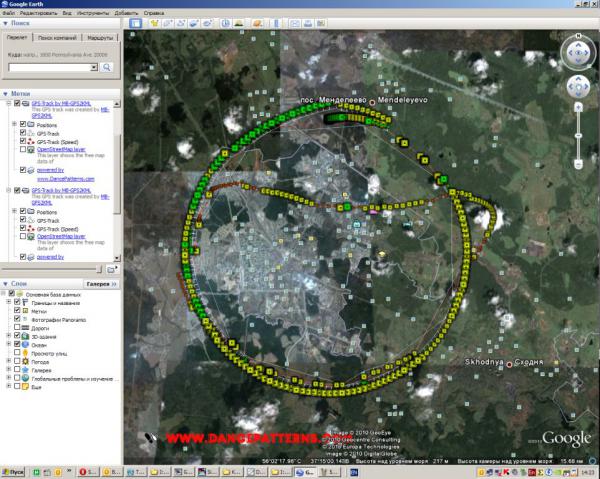This screenshot has width=600, height=479.
Task: Switch to Поиск компаний tab
Action: tap(57, 38)
